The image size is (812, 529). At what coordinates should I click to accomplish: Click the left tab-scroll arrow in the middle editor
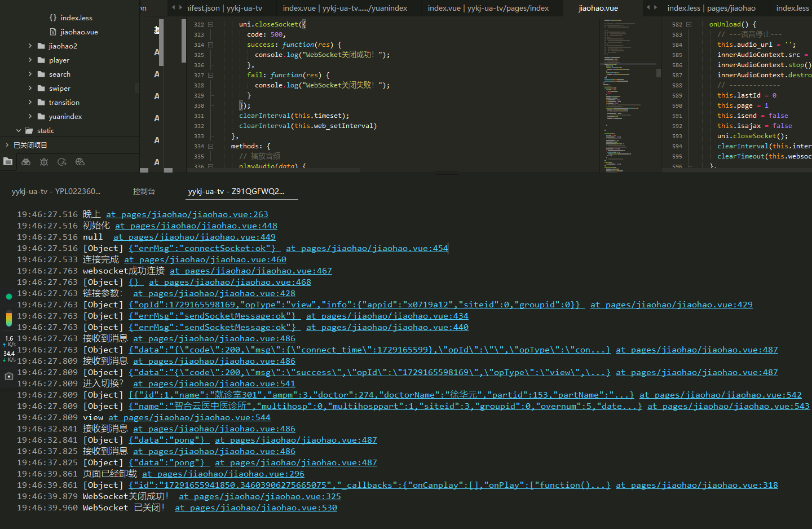pos(174,7)
